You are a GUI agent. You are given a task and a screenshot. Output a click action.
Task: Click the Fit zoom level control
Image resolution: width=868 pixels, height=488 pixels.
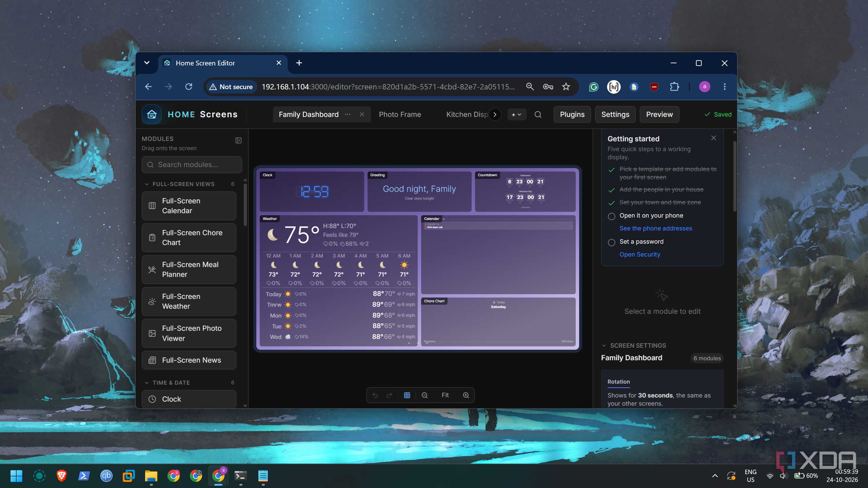445,395
